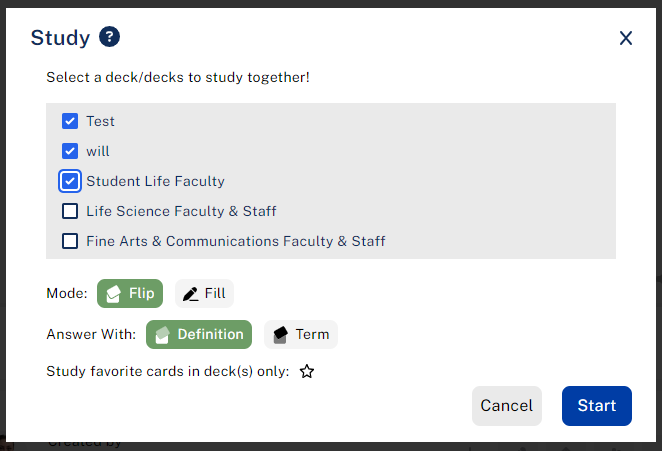Viewport: 662px width, 451px height.
Task: Click the "Life Science Faculty & Staff" label
Action: [x=181, y=211]
